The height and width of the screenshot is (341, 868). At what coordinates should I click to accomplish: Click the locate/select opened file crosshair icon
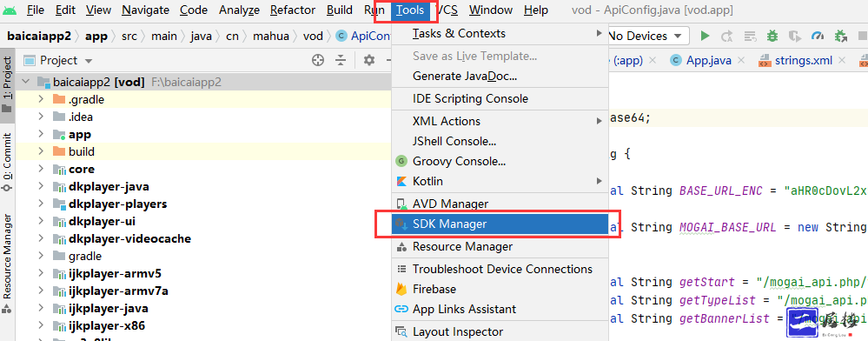pos(318,60)
